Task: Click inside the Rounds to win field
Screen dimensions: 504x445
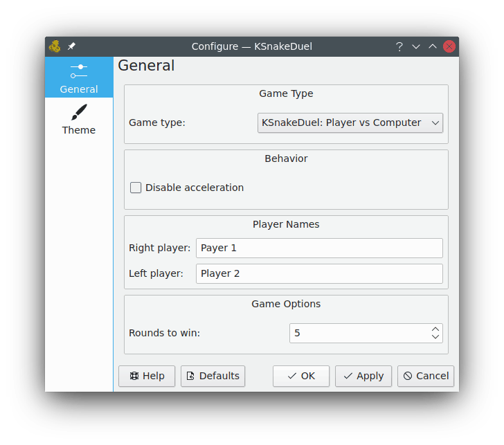Action: click(x=359, y=333)
